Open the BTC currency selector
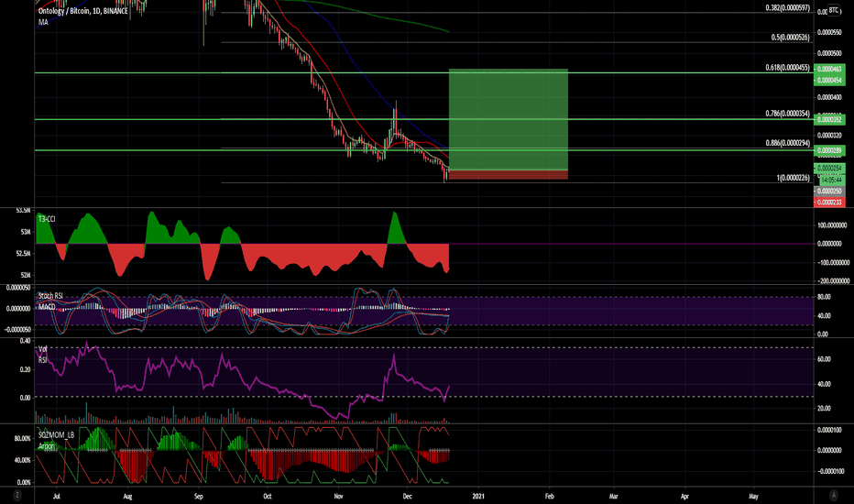This screenshot has height=504, width=854. pyautogui.click(x=834, y=10)
